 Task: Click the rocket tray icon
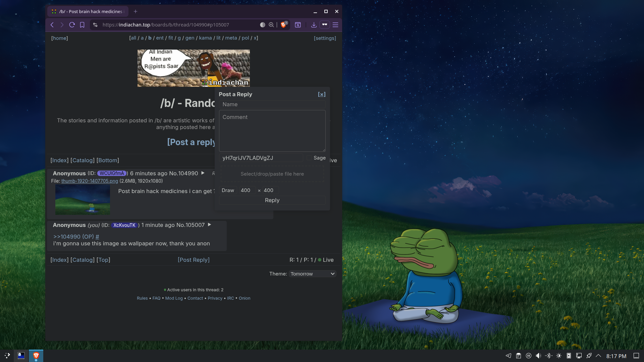click(589, 356)
